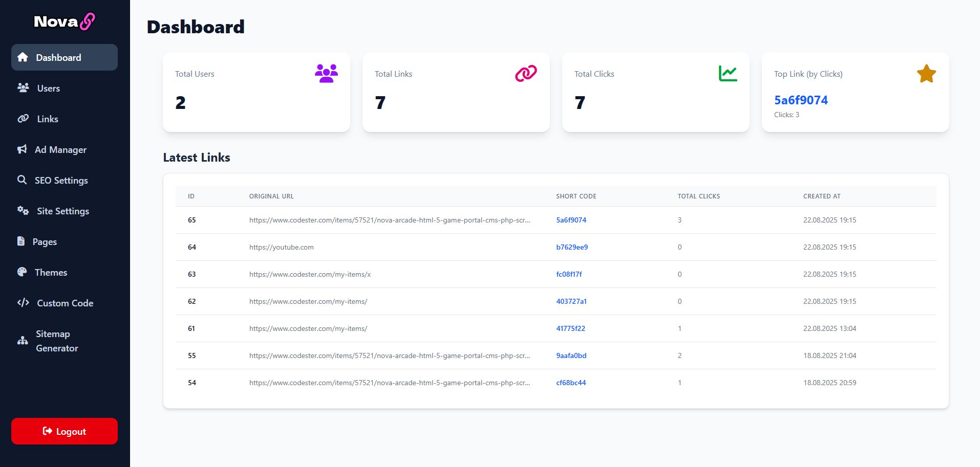Image resolution: width=980 pixels, height=467 pixels.
Task: Click the gold star Top Link icon
Action: [926, 74]
